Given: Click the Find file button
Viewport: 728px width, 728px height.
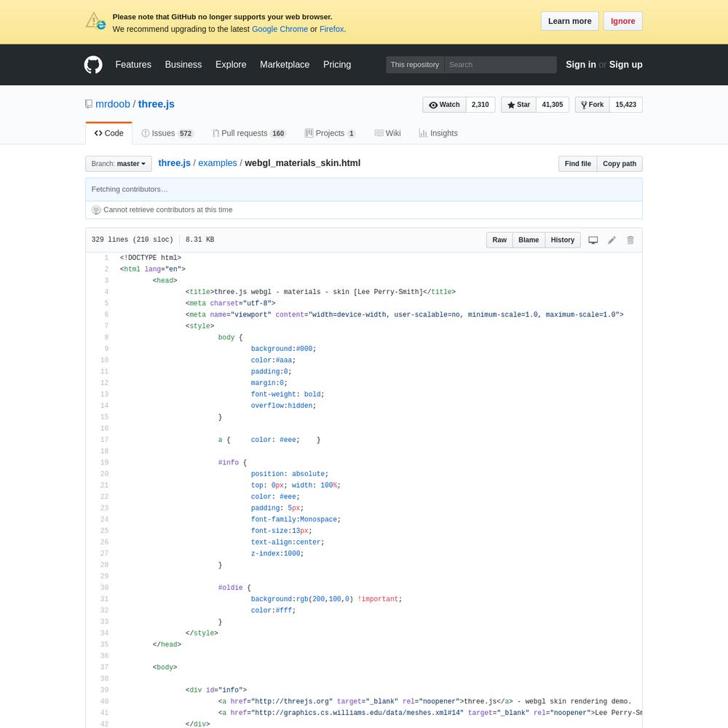Looking at the screenshot, I should pyautogui.click(x=578, y=164).
